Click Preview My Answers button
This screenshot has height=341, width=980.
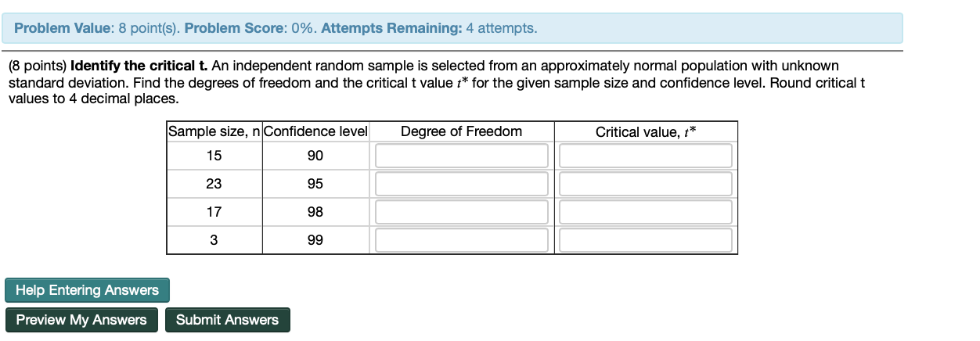click(x=81, y=320)
